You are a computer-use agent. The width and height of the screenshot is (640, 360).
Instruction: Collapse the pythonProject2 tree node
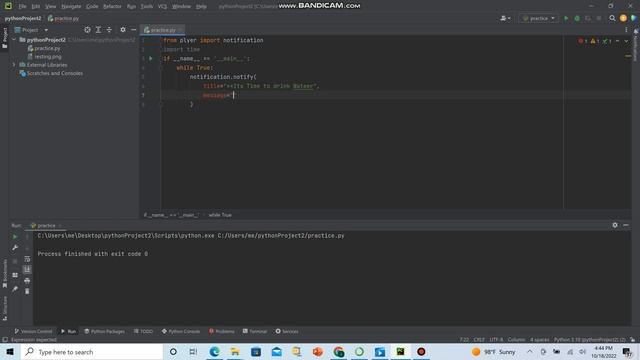coord(14,40)
